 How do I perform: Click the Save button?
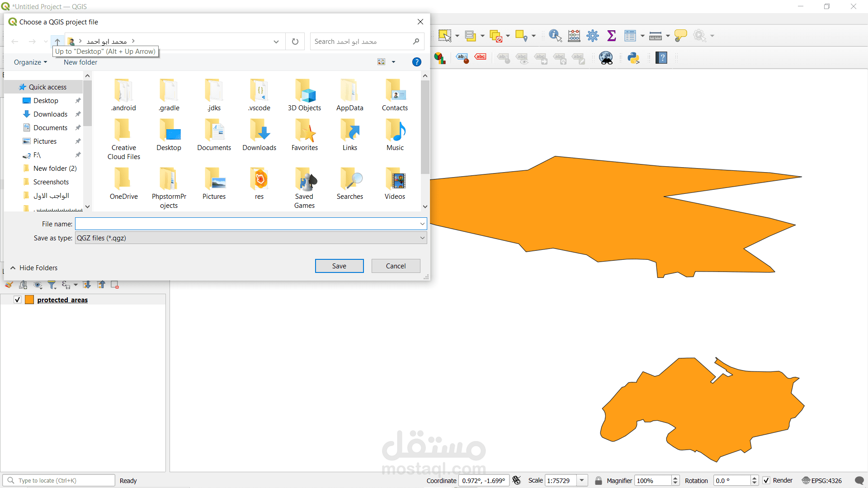(x=339, y=266)
